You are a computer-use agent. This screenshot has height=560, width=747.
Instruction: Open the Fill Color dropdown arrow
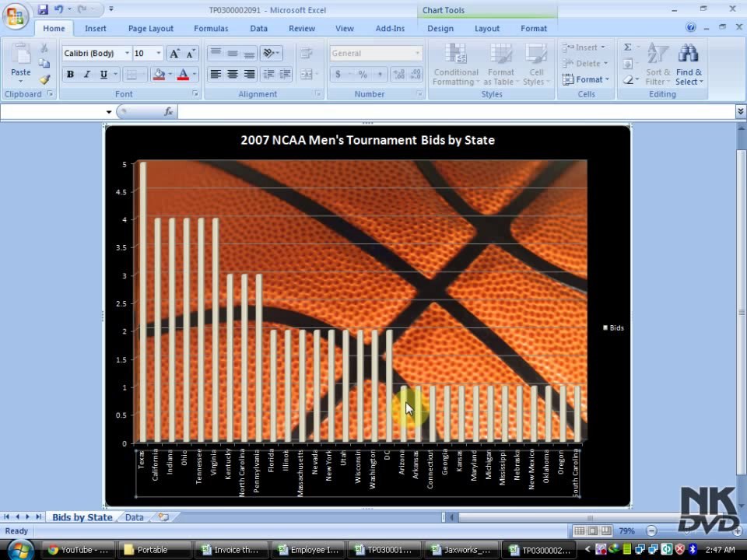tap(170, 75)
